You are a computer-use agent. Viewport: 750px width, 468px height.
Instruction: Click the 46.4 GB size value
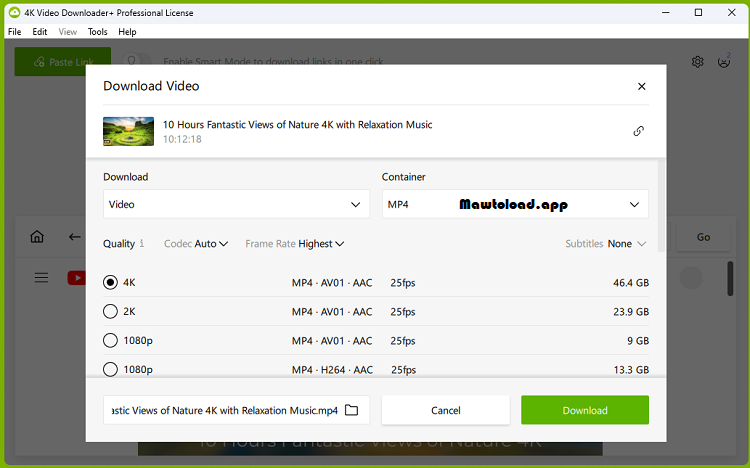tap(631, 283)
